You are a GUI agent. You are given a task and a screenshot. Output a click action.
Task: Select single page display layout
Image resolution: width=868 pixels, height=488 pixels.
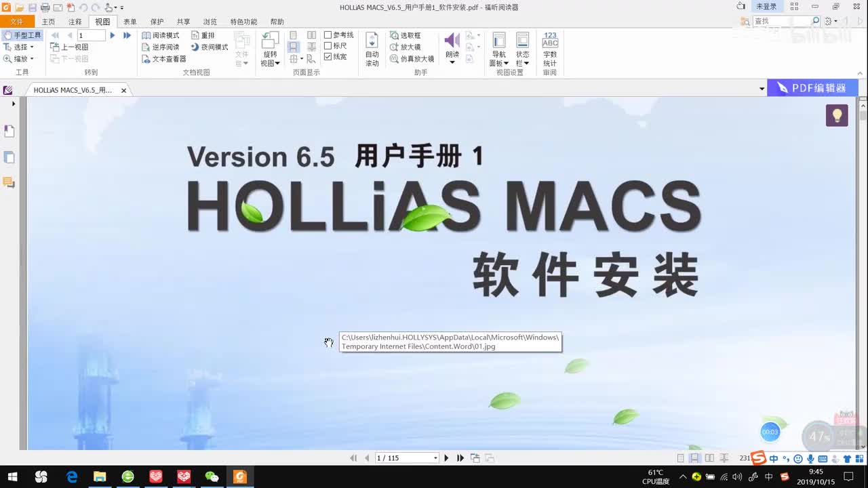293,35
